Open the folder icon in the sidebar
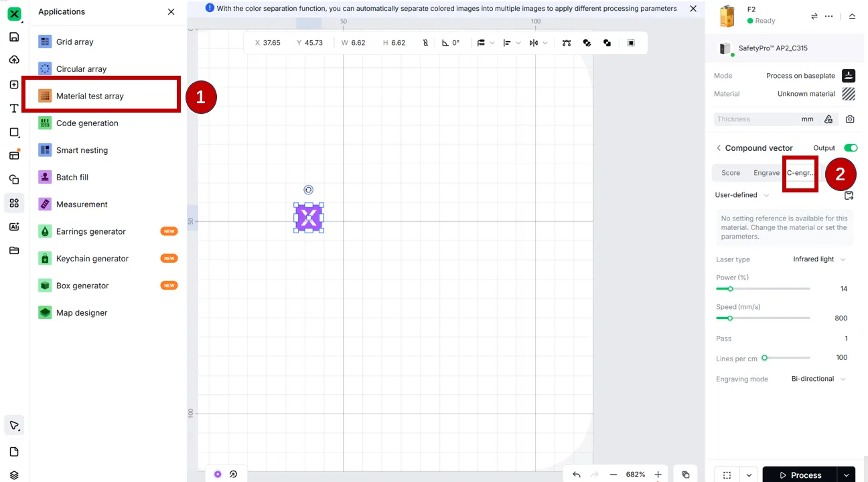 (14, 251)
